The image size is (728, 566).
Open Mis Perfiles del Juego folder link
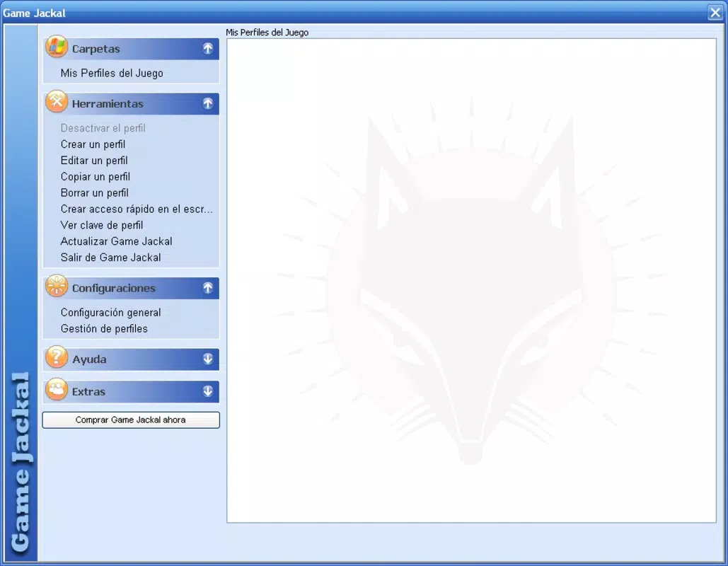[x=112, y=73]
